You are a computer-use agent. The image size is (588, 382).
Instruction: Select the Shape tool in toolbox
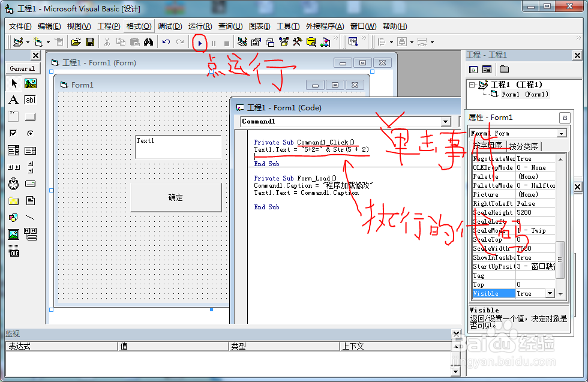[x=14, y=218]
